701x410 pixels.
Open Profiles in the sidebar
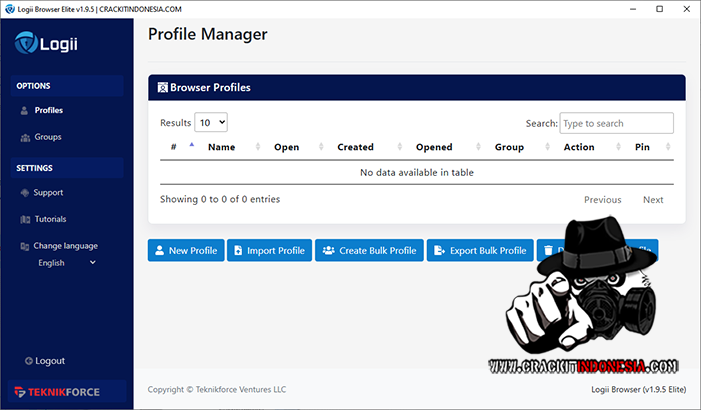49,110
